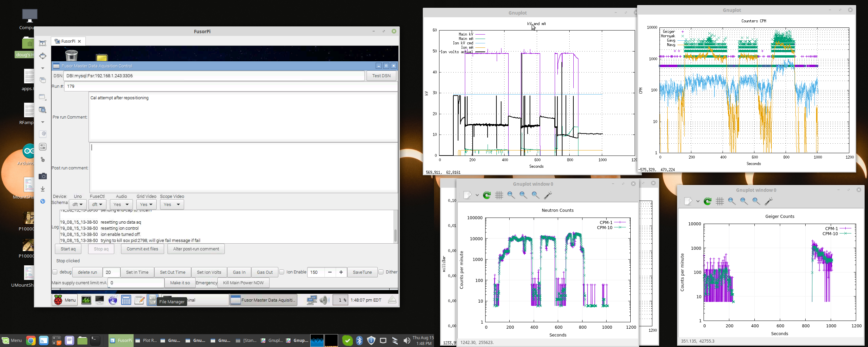
Task: Open the Linux Mint Menu button
Action: [12, 341]
